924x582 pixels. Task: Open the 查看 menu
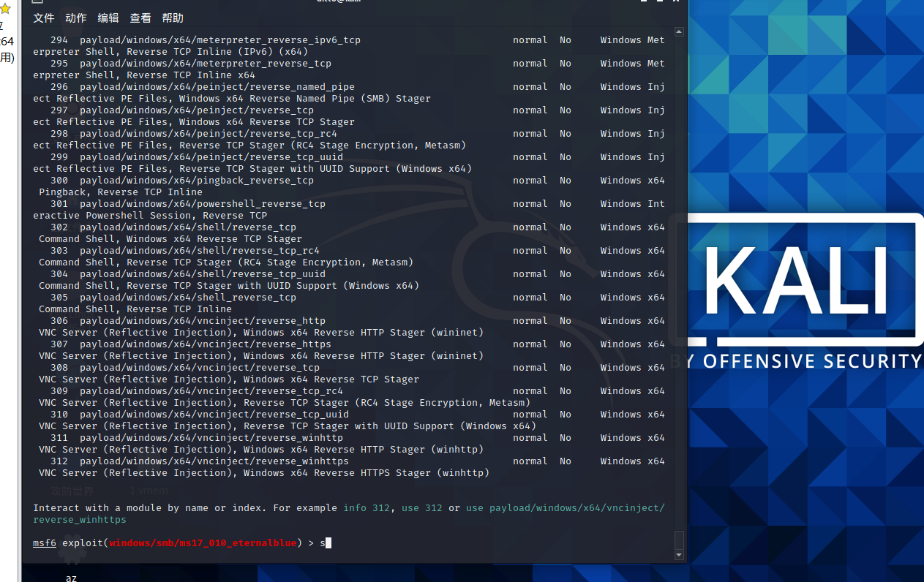(x=140, y=18)
